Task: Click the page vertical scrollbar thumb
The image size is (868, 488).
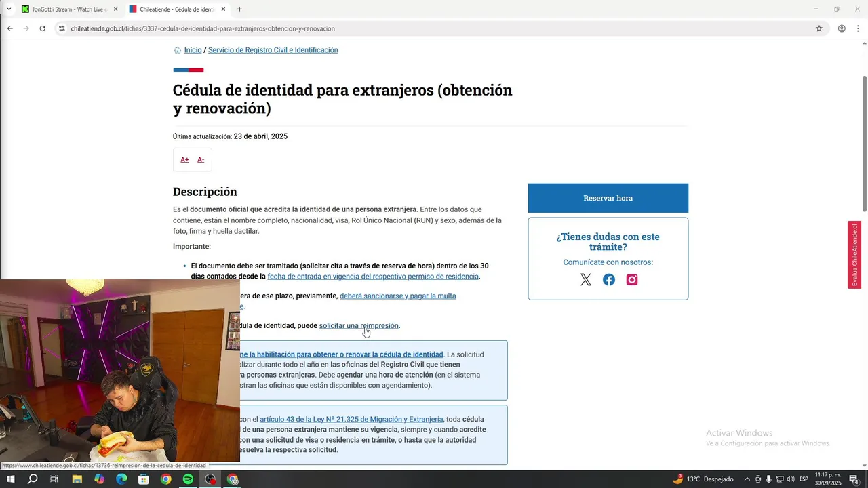Action: (864, 142)
